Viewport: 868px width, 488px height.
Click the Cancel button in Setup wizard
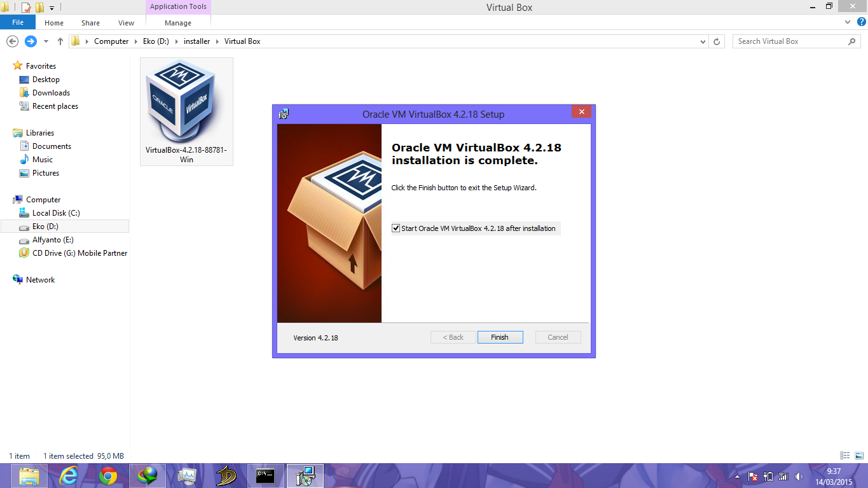pyautogui.click(x=558, y=337)
